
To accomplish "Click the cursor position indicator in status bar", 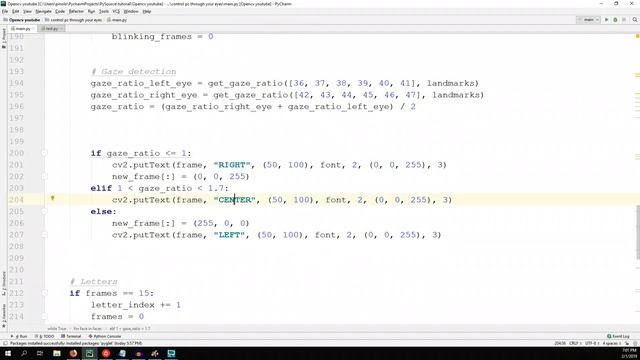I will click(560, 344).
